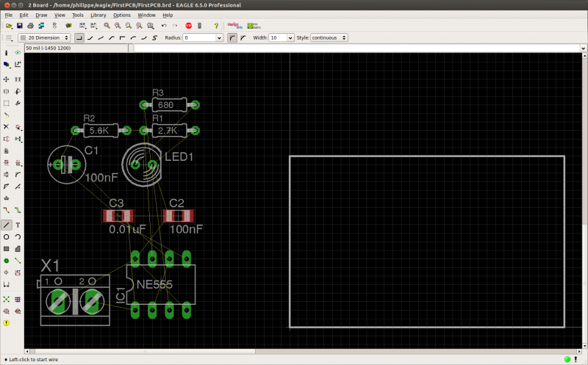
Task: Click the Undo arrow icon
Action: tap(163, 26)
